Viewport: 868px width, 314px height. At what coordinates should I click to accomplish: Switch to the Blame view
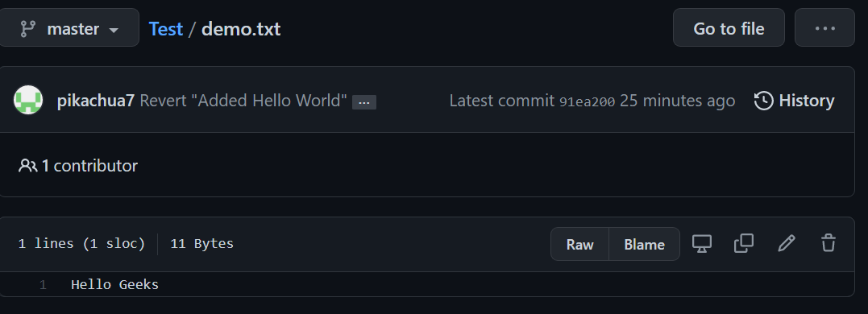[x=645, y=244]
